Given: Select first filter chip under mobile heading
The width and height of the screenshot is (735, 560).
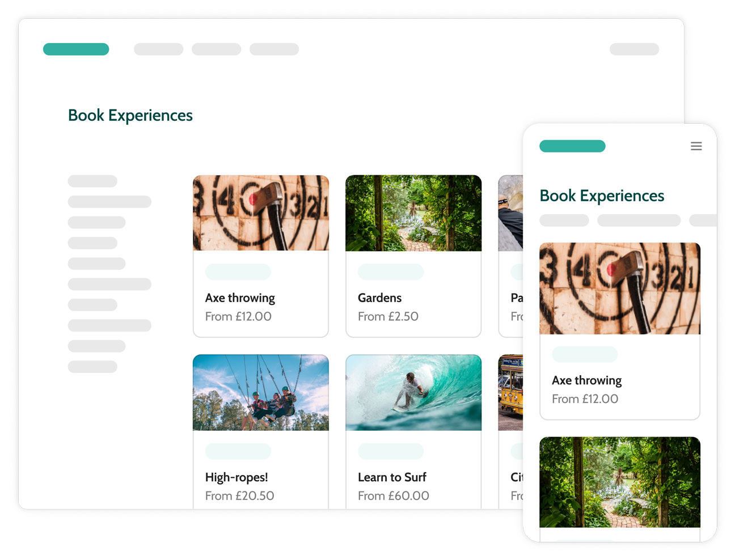Looking at the screenshot, I should (x=564, y=220).
